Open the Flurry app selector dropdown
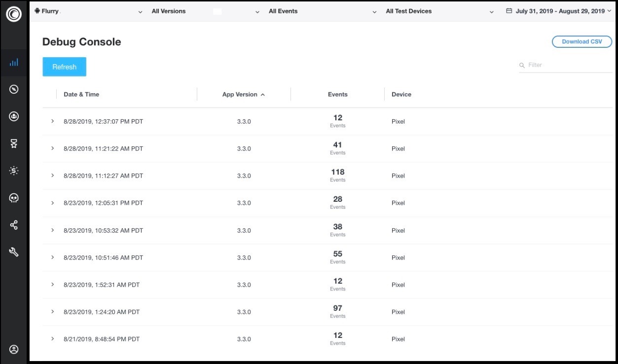Screen dimensions: 618x364 tap(88, 11)
